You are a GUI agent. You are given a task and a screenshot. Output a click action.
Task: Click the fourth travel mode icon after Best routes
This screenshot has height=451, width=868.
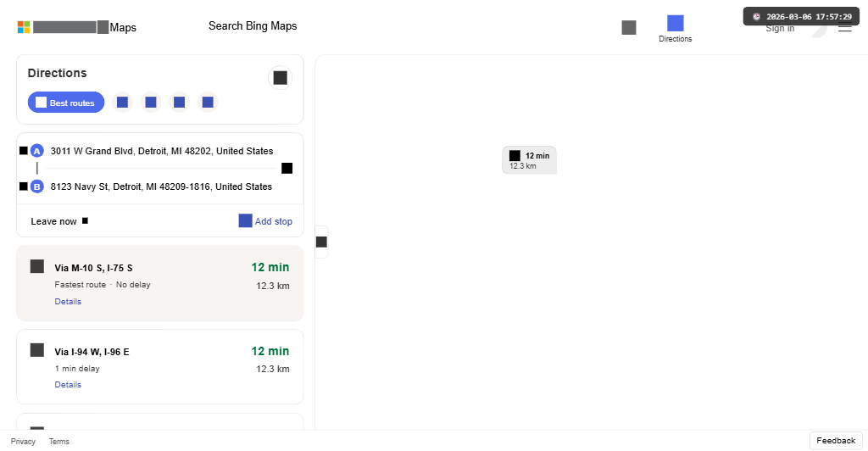(x=208, y=103)
